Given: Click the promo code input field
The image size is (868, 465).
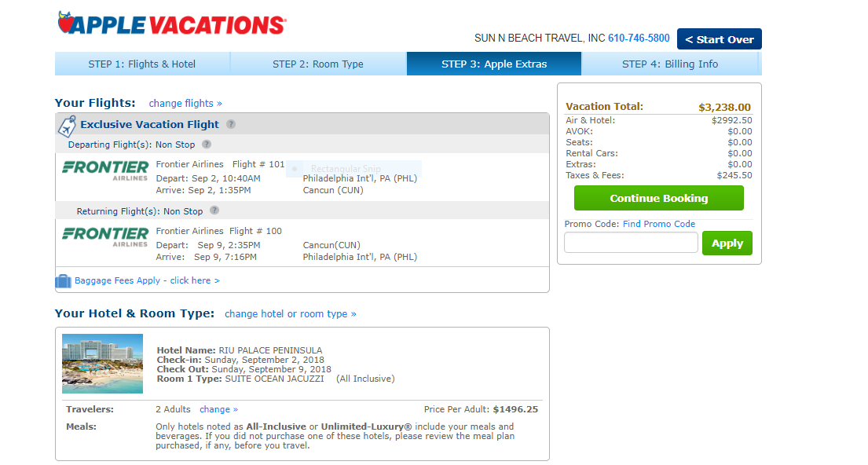Looking at the screenshot, I should tap(630, 243).
